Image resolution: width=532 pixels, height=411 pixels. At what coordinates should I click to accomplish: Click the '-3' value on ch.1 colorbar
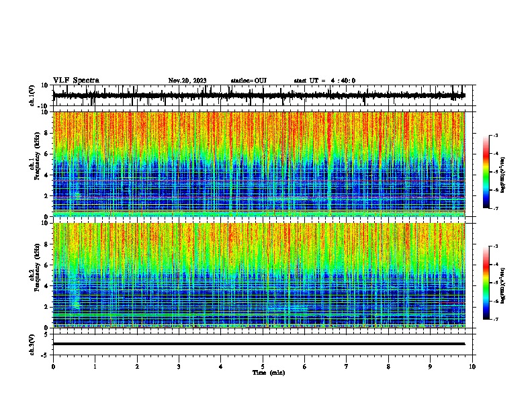point(495,136)
